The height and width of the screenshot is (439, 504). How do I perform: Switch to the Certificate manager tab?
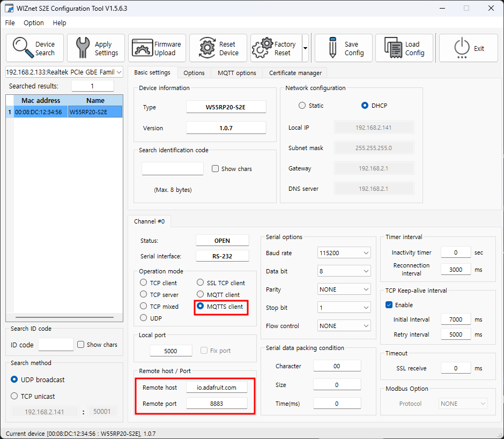[x=295, y=73]
